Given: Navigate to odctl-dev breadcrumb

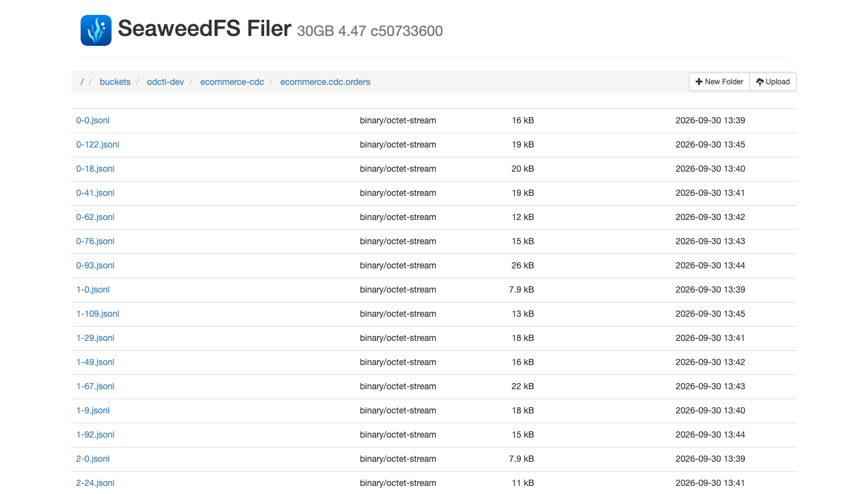Looking at the screenshot, I should point(166,82).
